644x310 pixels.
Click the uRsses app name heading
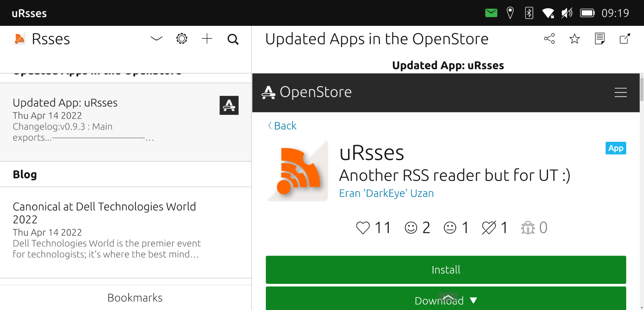click(372, 153)
